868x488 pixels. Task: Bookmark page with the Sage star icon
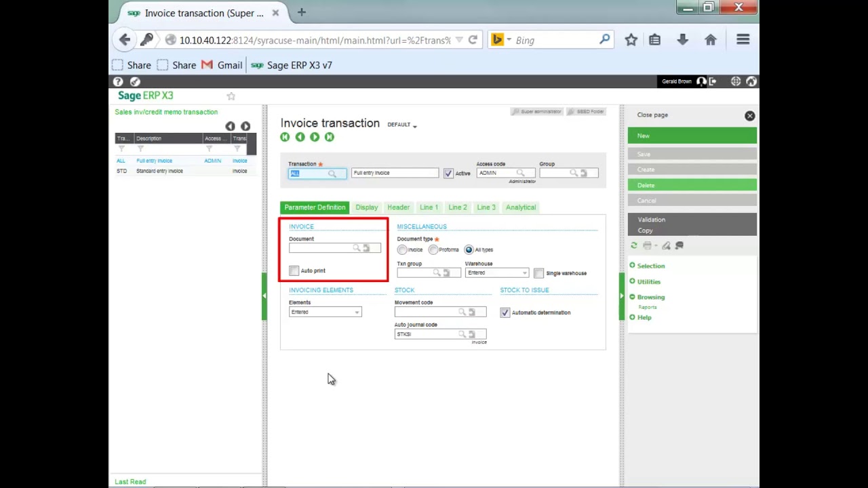tap(231, 96)
